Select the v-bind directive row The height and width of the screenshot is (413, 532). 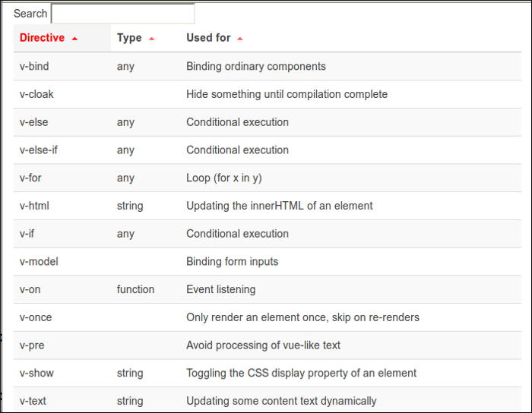34,67
